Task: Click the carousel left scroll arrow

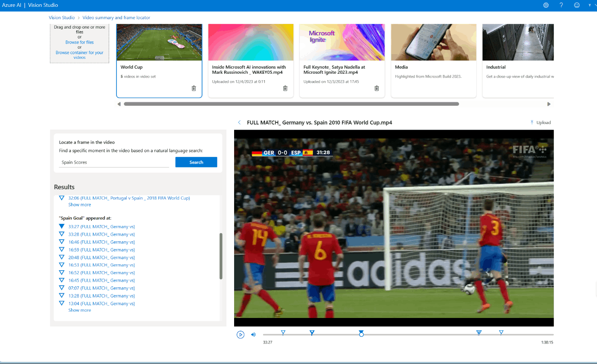Action: (119, 104)
